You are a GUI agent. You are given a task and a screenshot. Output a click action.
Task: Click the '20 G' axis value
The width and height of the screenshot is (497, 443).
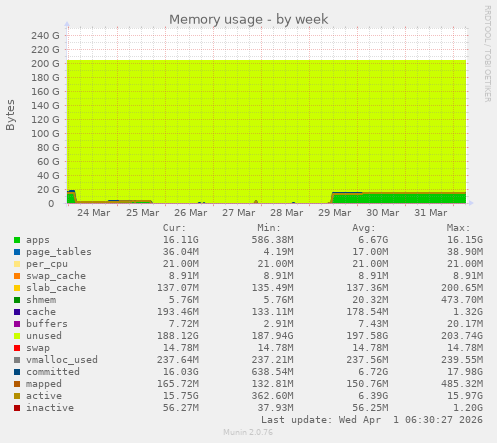click(48, 189)
